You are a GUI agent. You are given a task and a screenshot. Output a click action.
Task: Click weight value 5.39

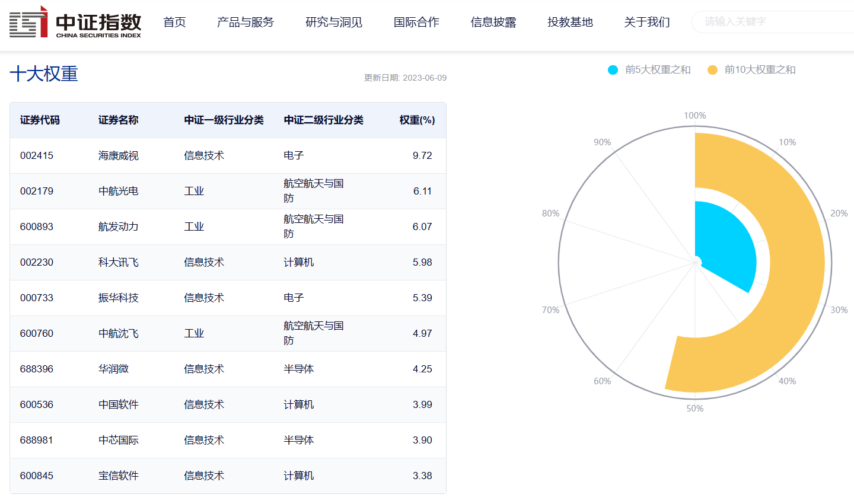point(422,298)
